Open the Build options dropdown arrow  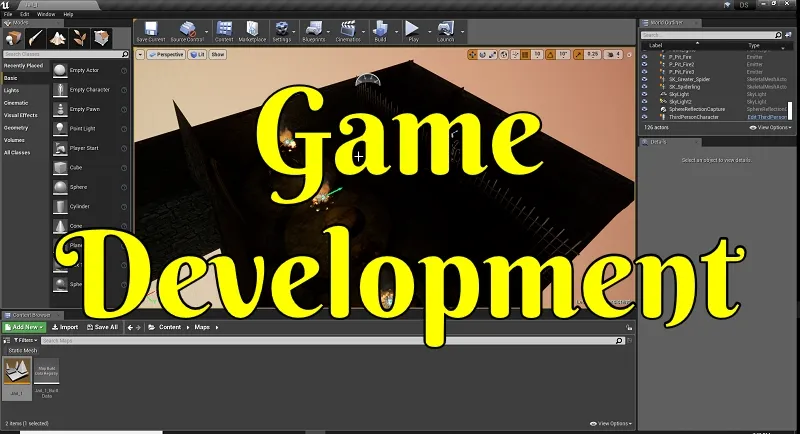point(396,32)
